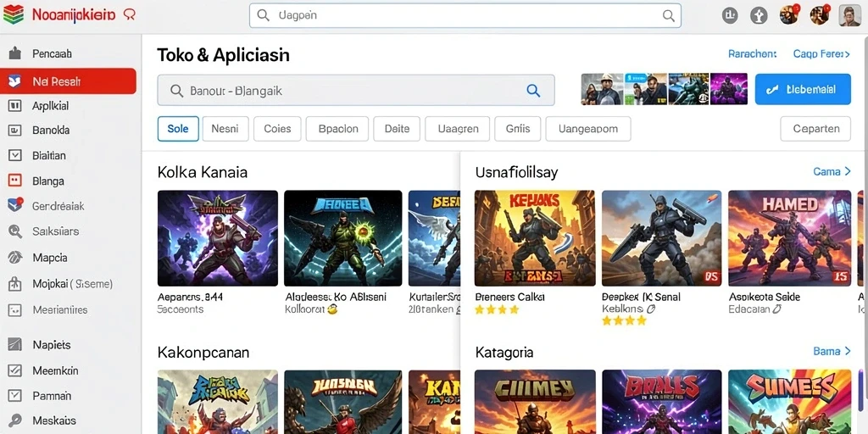Open the Napiets sidebar icon
Viewport: 868px width, 434px height.
point(15,345)
